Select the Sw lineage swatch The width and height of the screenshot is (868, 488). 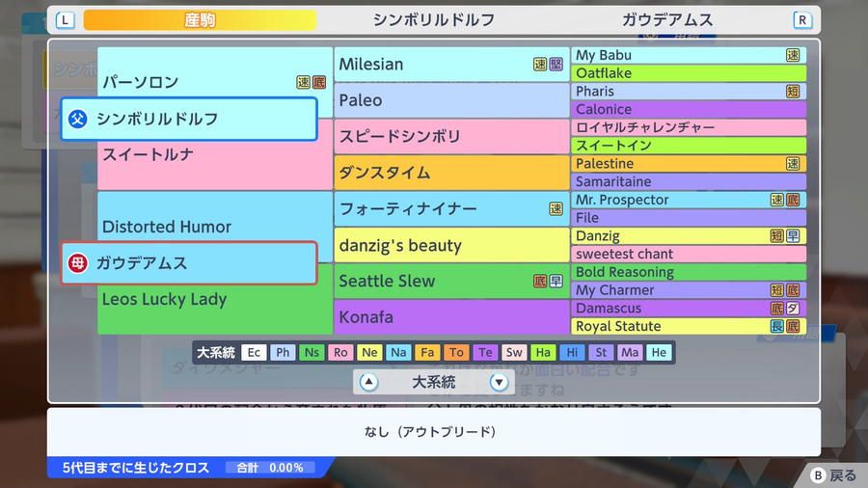514,352
